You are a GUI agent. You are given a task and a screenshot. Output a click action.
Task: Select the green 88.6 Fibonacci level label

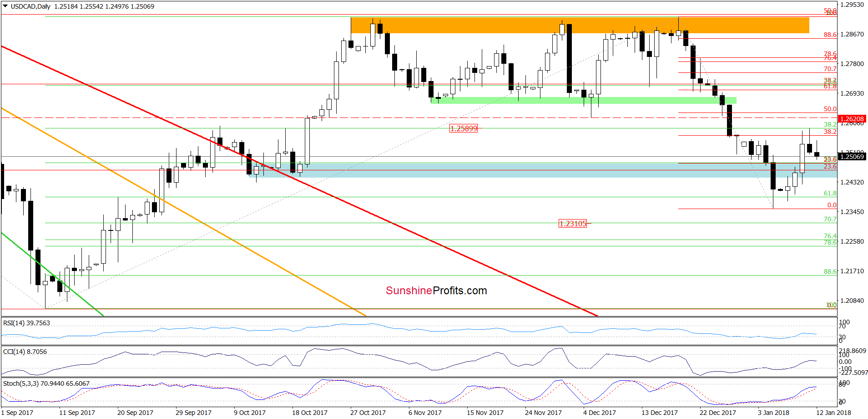830,271
